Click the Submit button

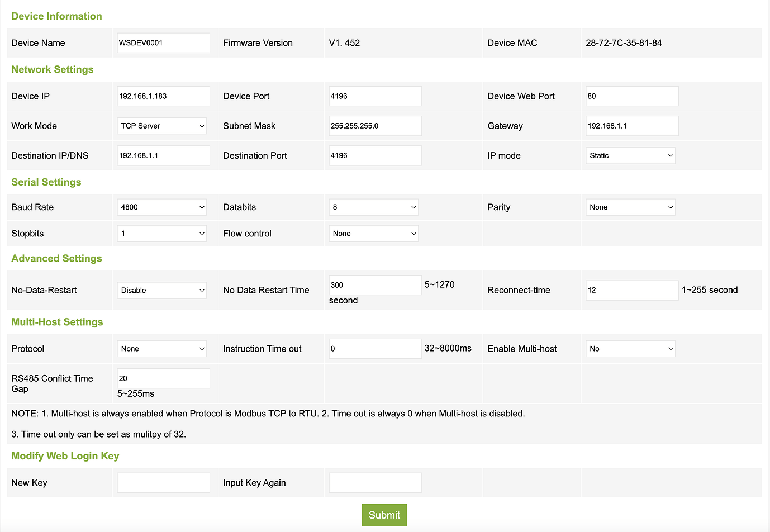coord(384,515)
